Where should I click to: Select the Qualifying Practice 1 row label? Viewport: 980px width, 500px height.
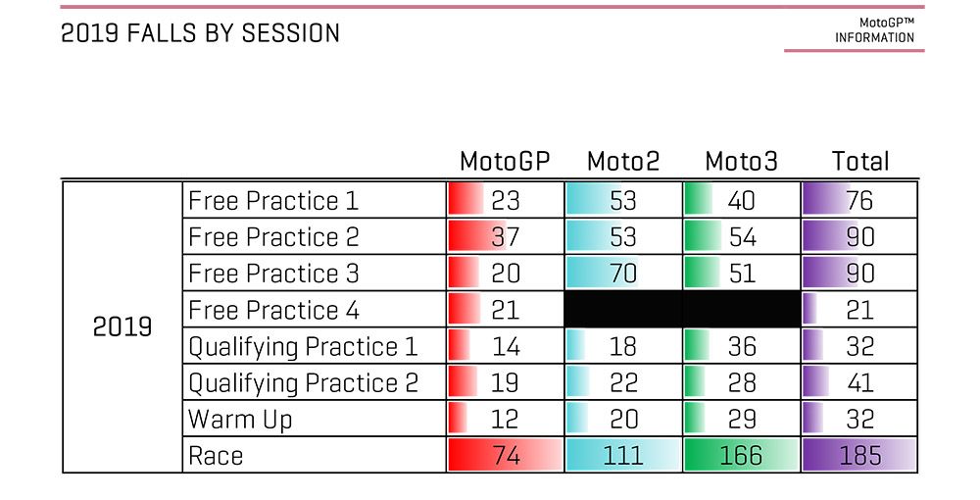tap(303, 347)
